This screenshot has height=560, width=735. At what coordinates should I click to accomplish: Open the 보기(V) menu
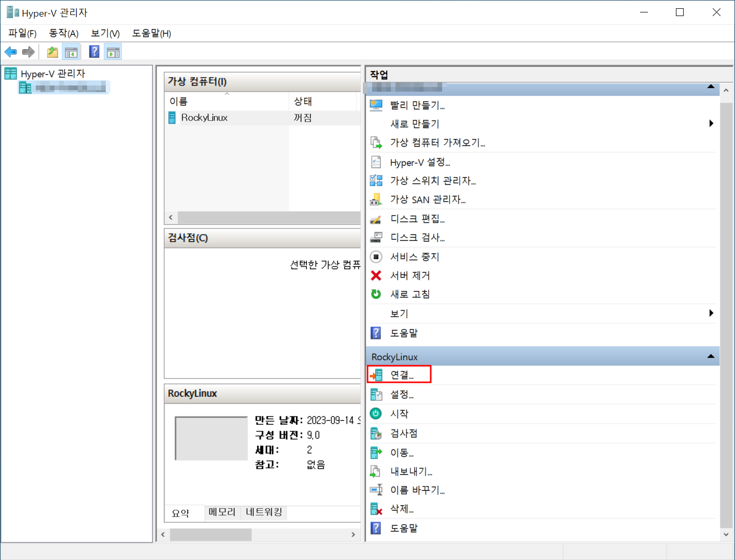[105, 34]
